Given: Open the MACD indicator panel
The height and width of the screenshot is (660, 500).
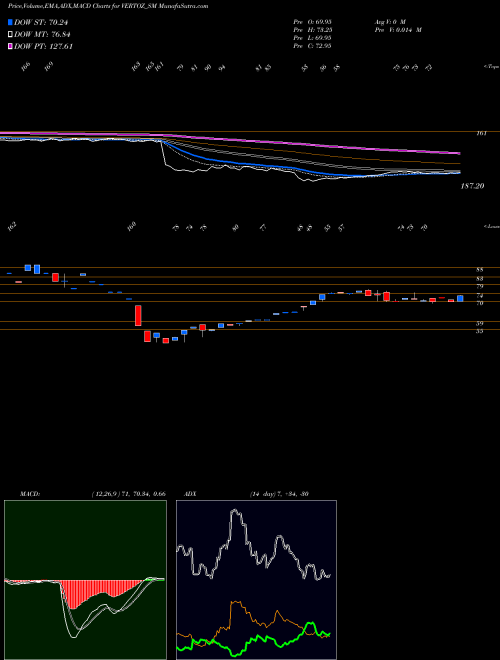Looking at the screenshot, I should point(85,580).
